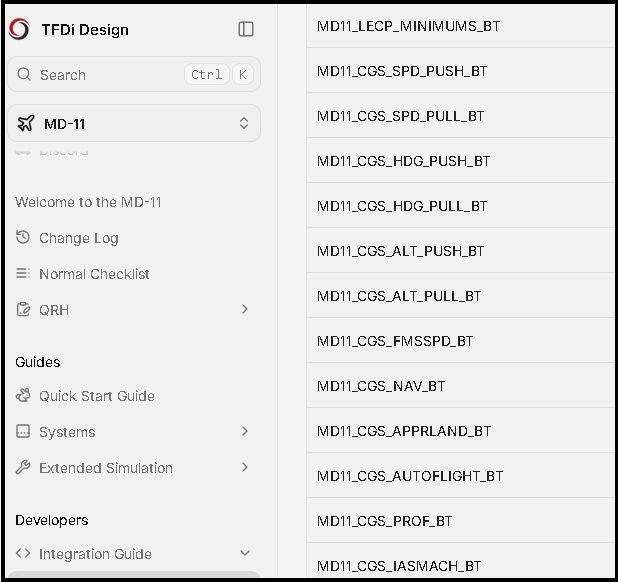Click the Extended Simulation wrench icon
618x582 pixels.
(x=23, y=467)
